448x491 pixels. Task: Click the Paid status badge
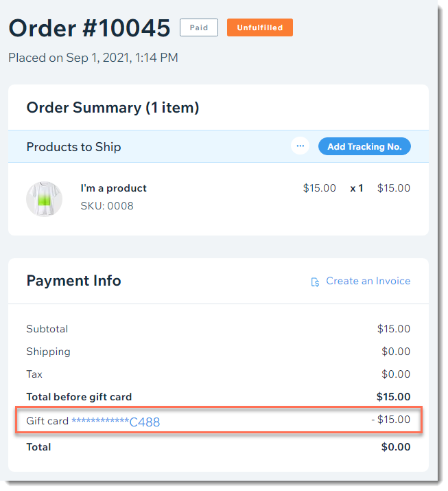tap(199, 27)
